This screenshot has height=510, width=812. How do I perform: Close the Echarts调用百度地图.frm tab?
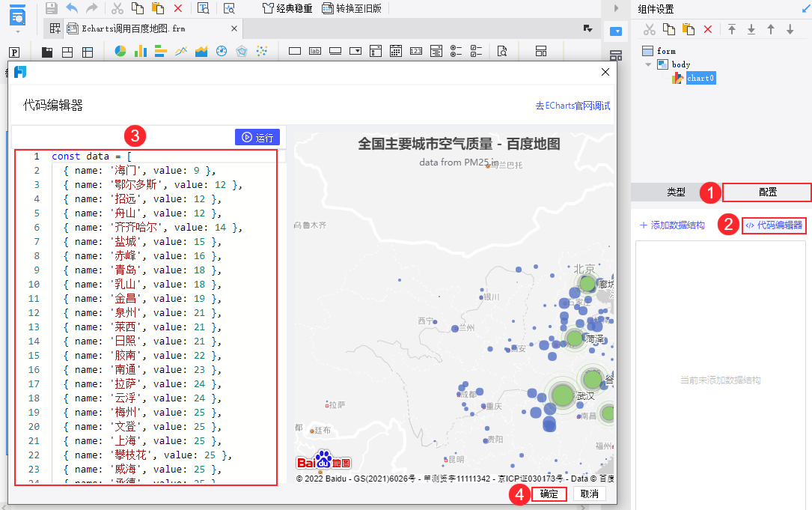(x=234, y=28)
